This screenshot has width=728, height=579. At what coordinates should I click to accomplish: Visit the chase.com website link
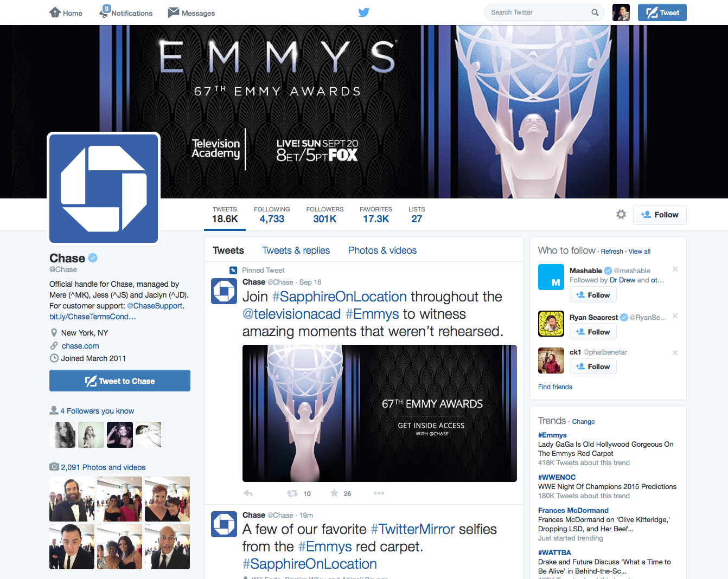tap(80, 346)
